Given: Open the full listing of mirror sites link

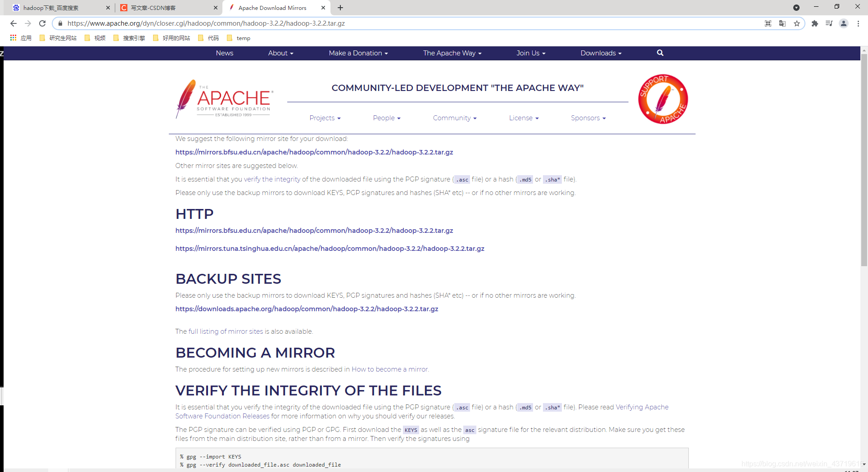Looking at the screenshot, I should tap(226, 331).
